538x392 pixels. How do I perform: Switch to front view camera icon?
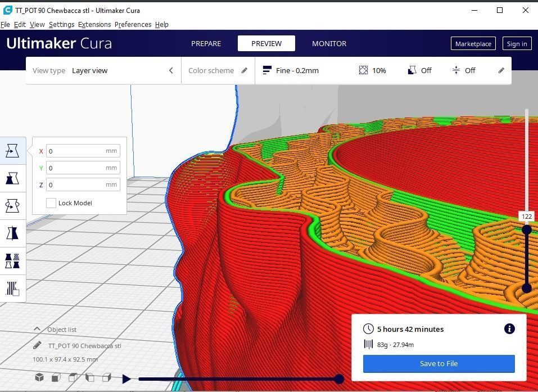tap(56, 377)
